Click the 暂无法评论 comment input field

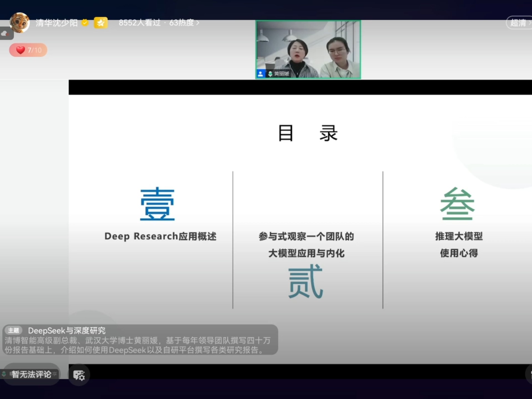(x=31, y=374)
